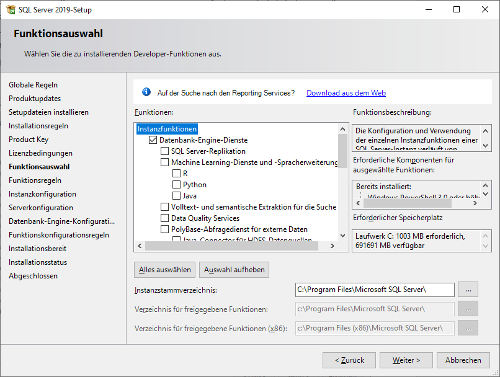Click the blue info icon beside Reporting Services
This screenshot has width=500, height=377.
click(x=146, y=92)
